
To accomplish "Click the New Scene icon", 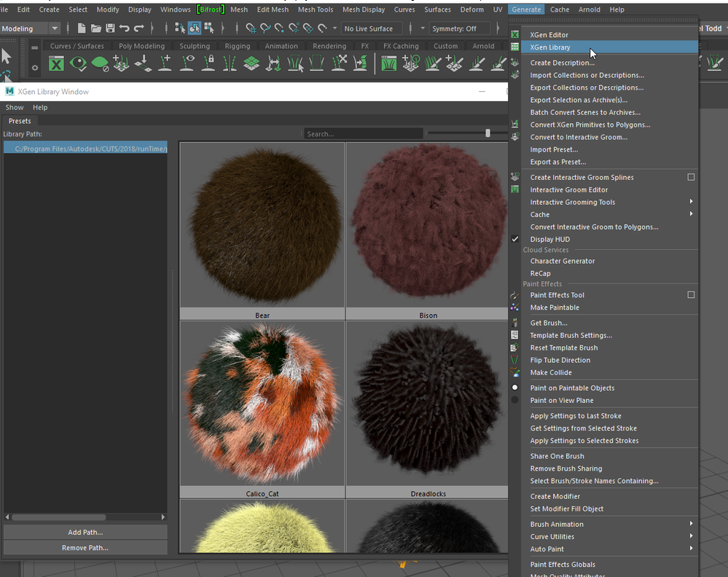I will pos(81,28).
